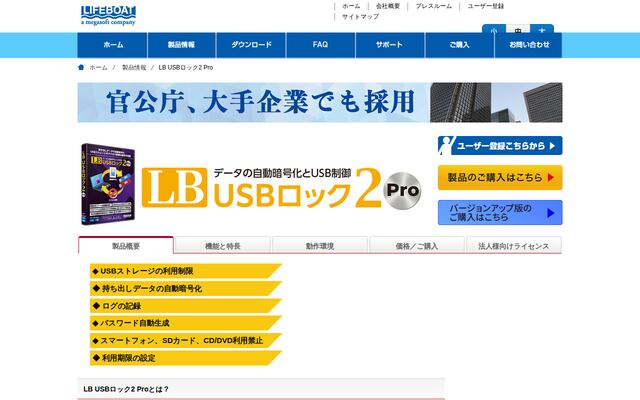Open 製品情報 in navigation bar
640x400 pixels.
pos(182,45)
